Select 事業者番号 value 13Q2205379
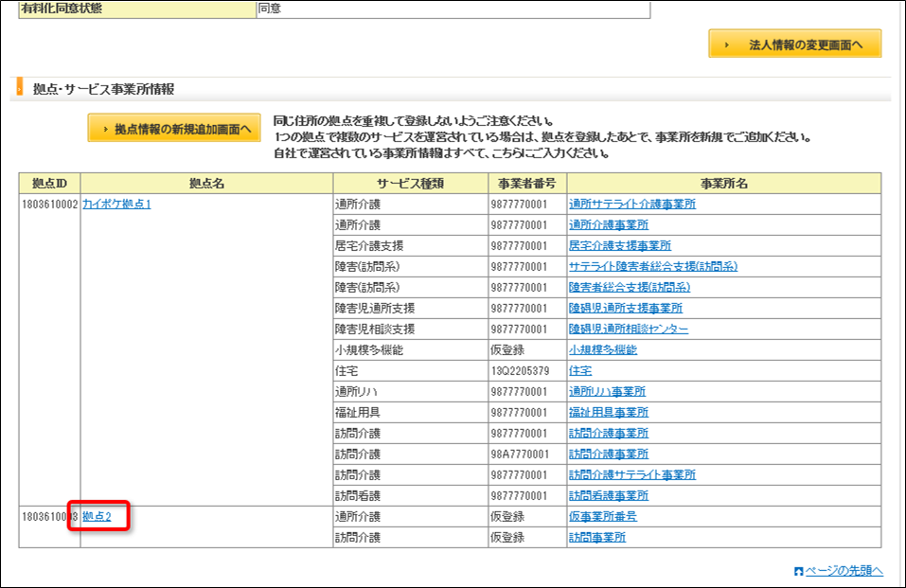The width and height of the screenshot is (906, 588). 520,370
